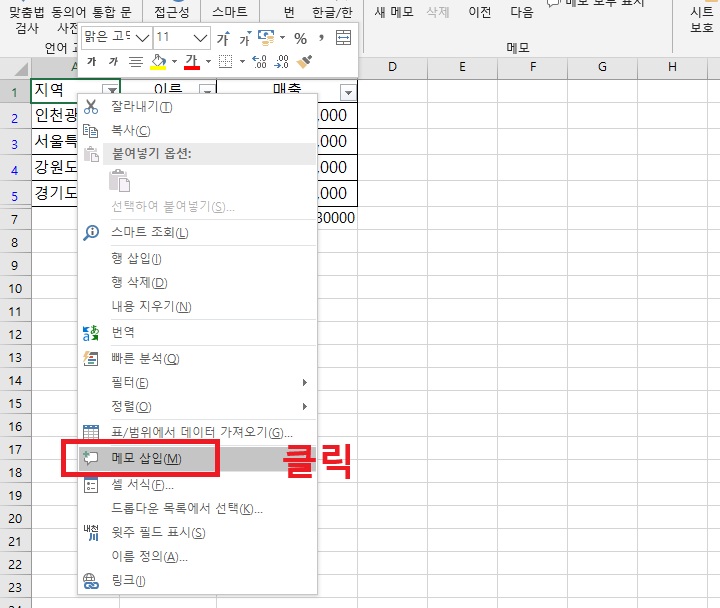Apply percent style in mini toolbar
This screenshot has width=720, height=608.
coord(300,38)
